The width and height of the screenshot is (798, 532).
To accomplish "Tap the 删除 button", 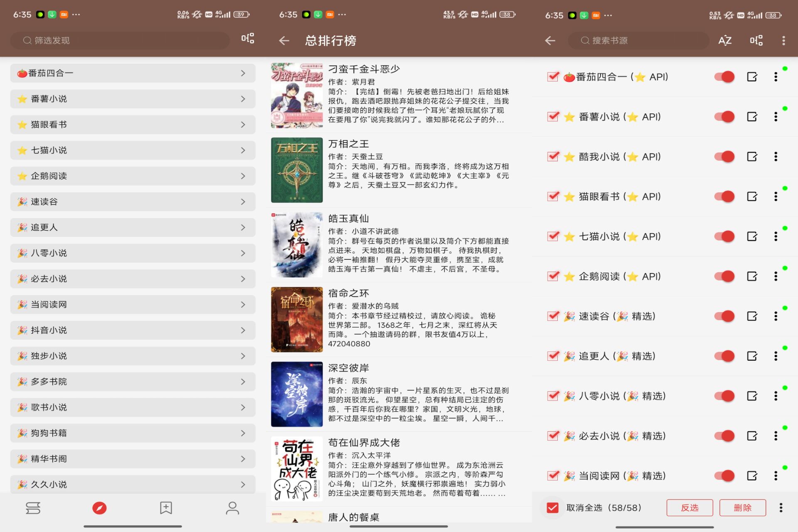I will [744, 507].
